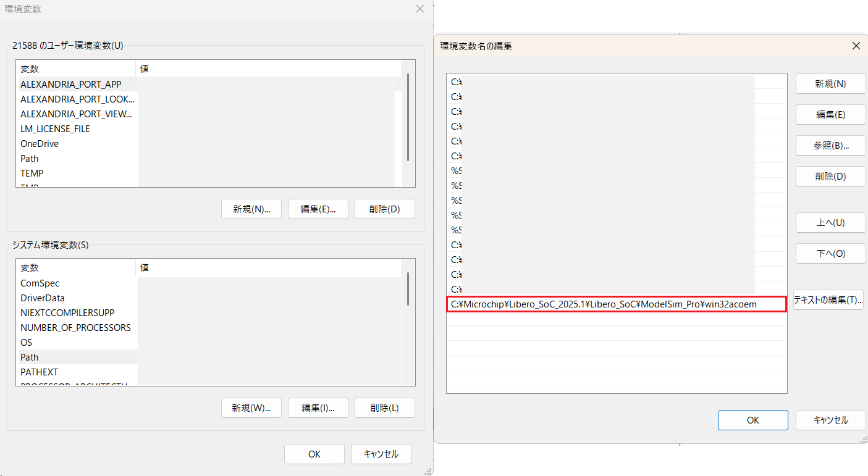Cancel the path edit dialog

tap(830, 420)
